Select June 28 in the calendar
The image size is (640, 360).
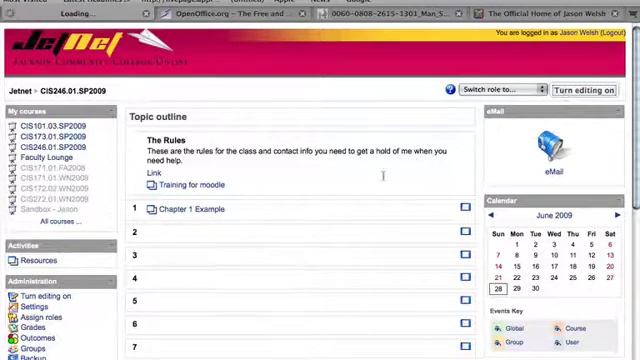point(498,289)
